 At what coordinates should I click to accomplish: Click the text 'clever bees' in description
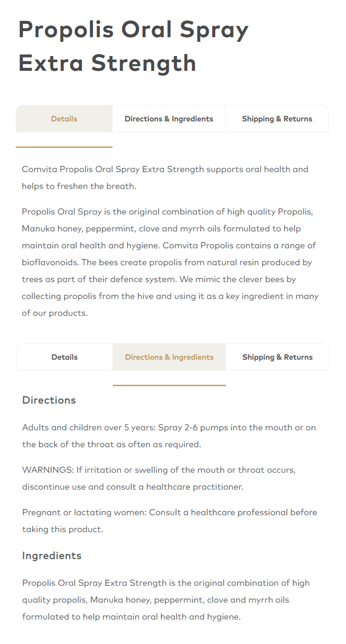click(x=248, y=279)
